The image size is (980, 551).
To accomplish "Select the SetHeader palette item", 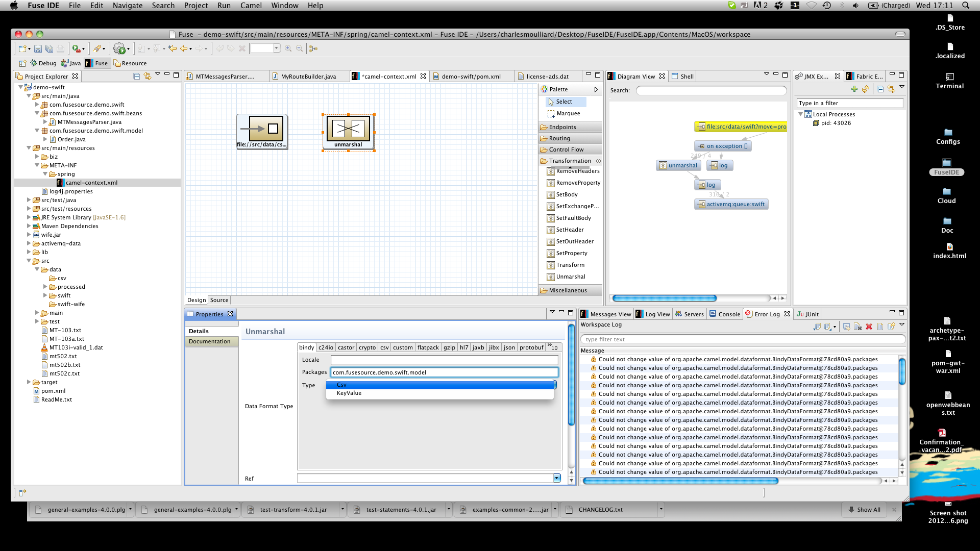I will pos(570,230).
